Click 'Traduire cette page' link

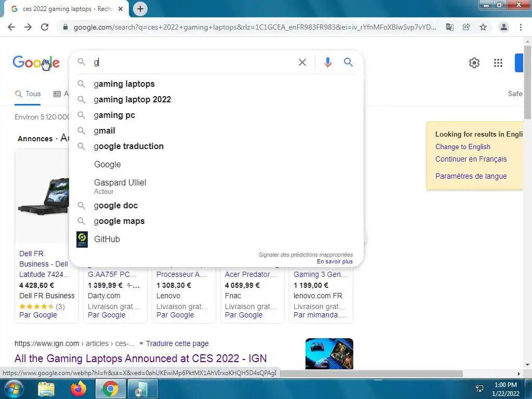point(177,344)
